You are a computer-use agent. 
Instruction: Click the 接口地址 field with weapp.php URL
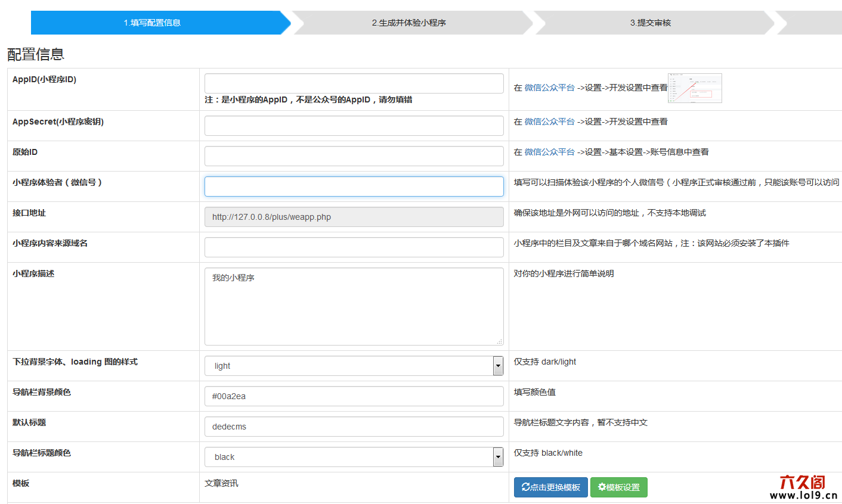click(354, 217)
